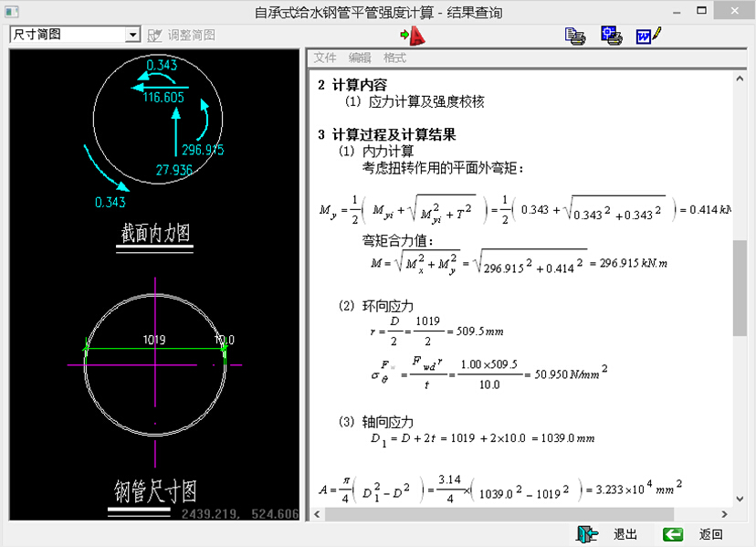Click the heading '2 计算内容'
Viewport: 756px width, 547px height.
point(352,85)
